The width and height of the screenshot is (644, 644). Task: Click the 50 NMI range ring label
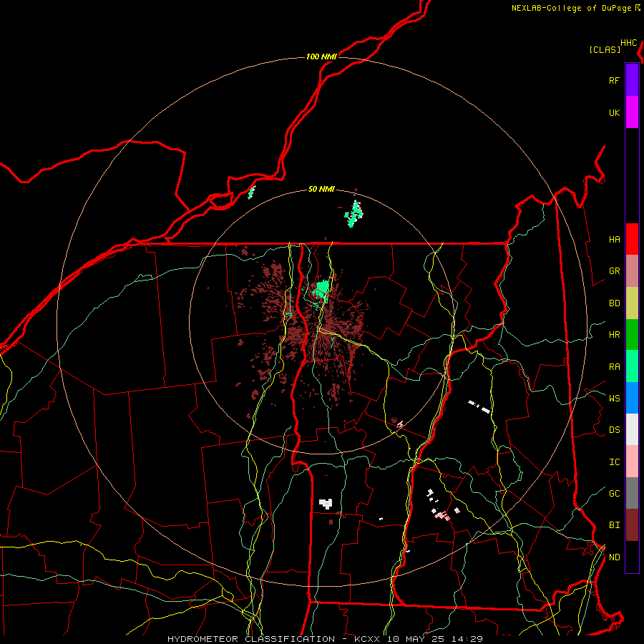321,189
